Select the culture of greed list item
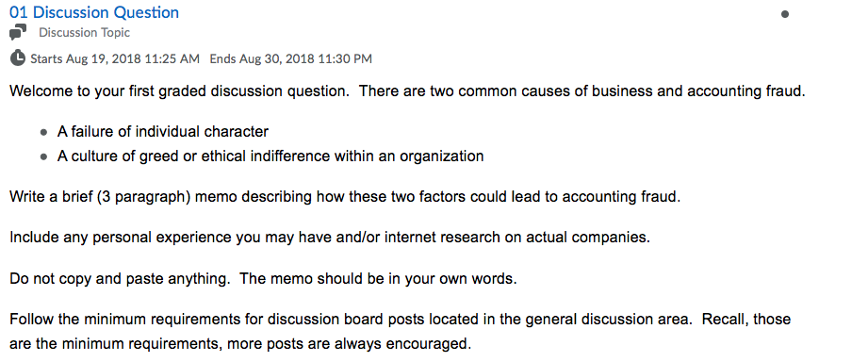 (270, 156)
